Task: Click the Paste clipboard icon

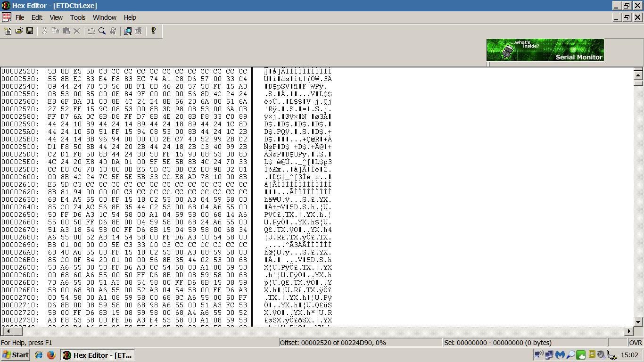Action: 66,31
